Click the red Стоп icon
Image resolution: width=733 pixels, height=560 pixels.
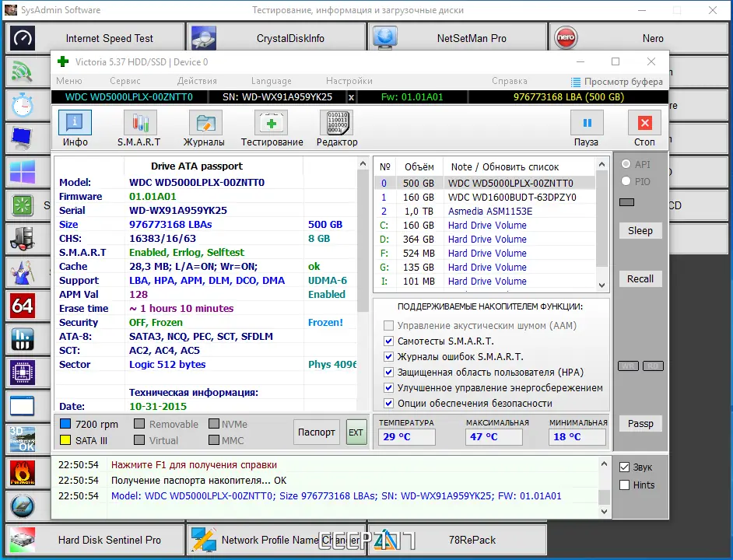pyautogui.click(x=644, y=123)
